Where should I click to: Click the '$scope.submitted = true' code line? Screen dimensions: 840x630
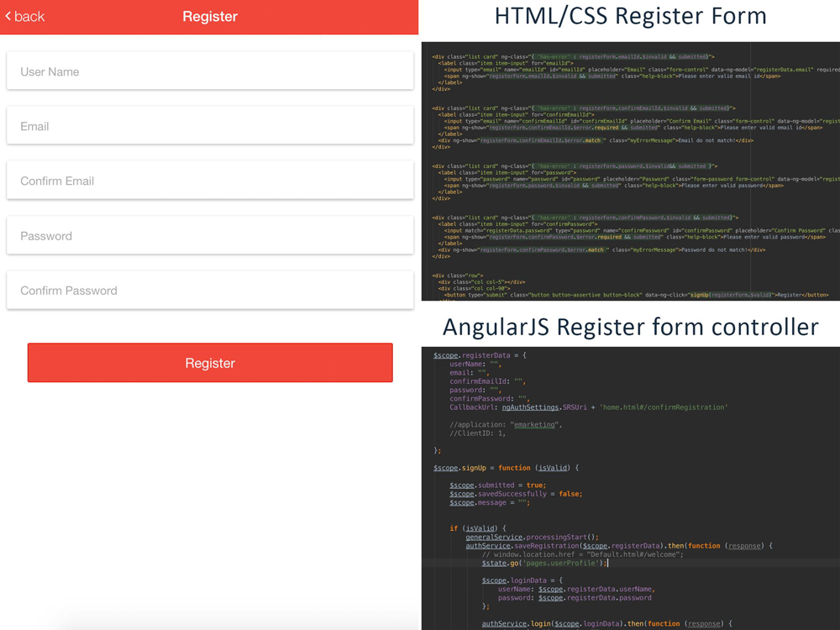(497, 486)
